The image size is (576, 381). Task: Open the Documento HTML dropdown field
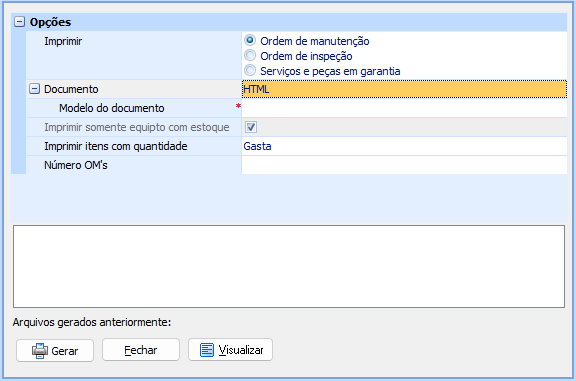404,89
